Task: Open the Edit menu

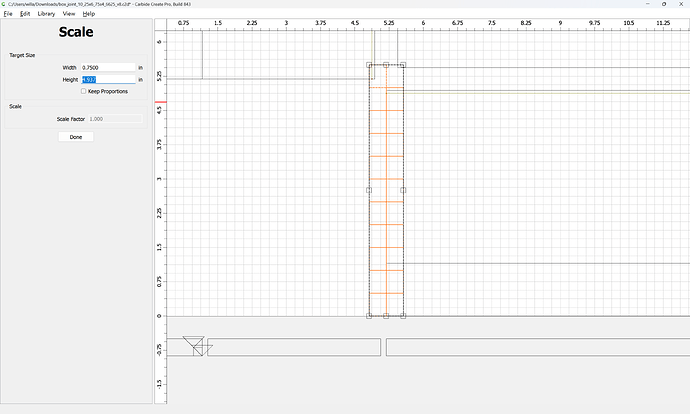Action: tap(25, 14)
